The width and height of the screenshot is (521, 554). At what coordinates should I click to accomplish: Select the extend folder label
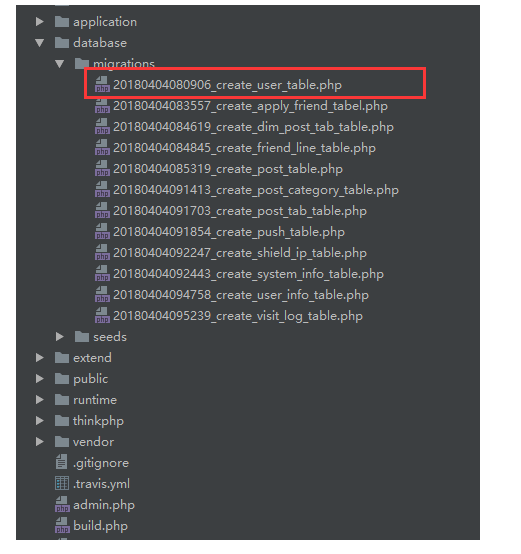pyautogui.click(x=92, y=358)
